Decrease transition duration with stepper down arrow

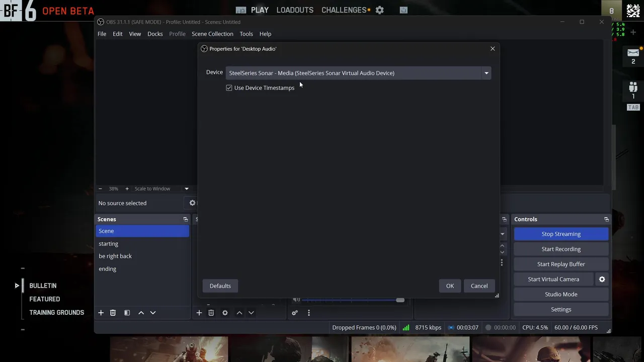pos(502,252)
